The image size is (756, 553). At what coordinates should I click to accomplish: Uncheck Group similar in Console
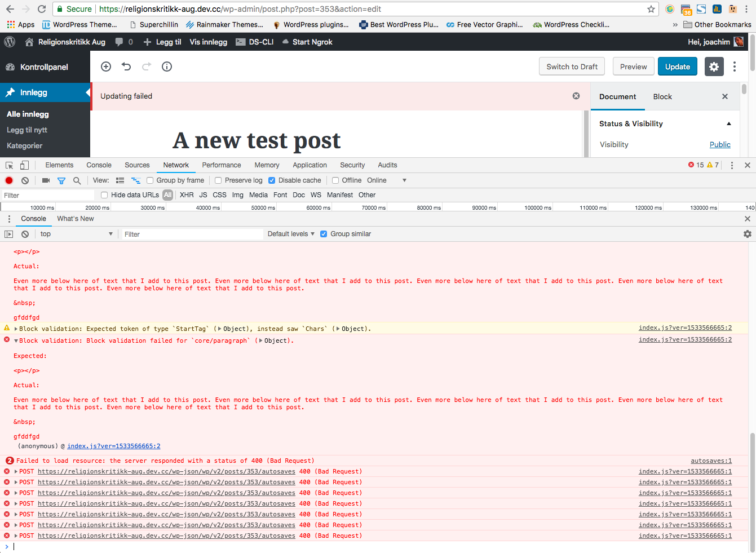point(323,233)
